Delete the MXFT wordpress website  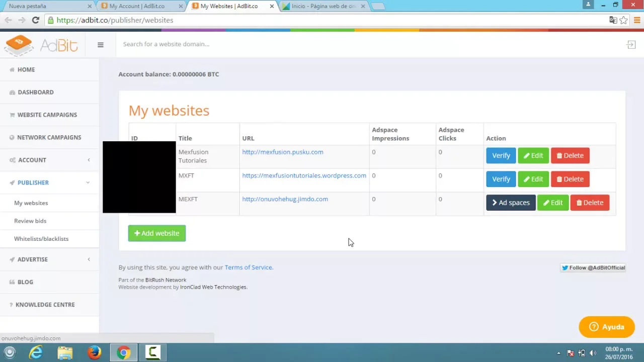click(570, 179)
